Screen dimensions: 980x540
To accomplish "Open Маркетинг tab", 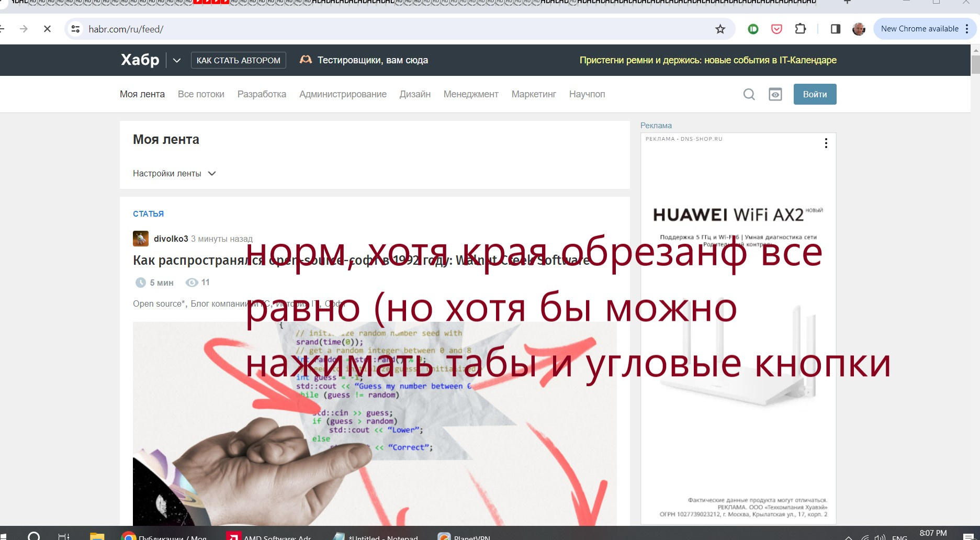I will 534,94.
